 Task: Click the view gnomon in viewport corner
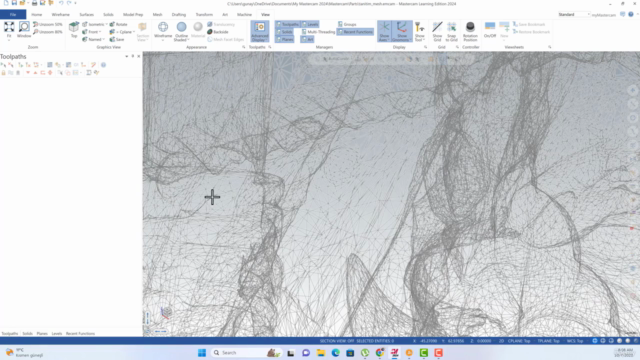(166, 313)
